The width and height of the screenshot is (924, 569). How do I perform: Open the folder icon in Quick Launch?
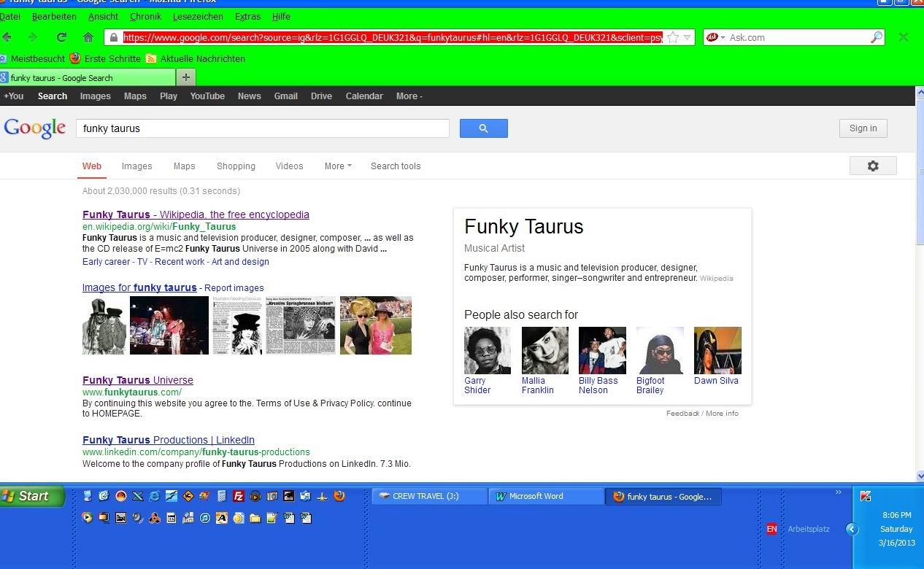coord(255,518)
